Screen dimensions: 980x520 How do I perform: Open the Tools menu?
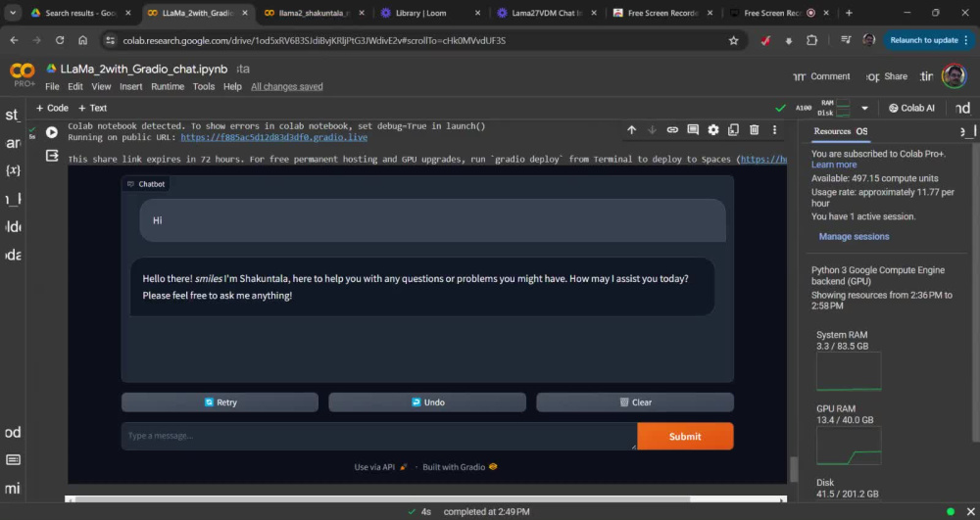pyautogui.click(x=203, y=87)
